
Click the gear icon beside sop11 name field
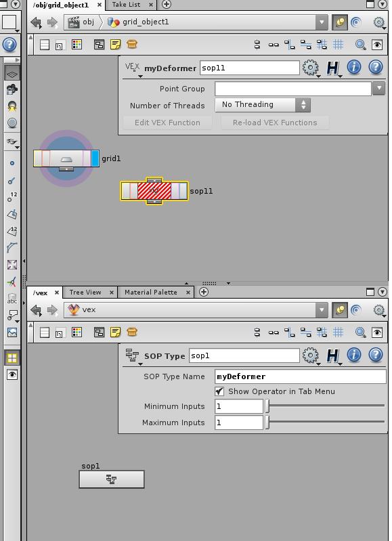310,68
